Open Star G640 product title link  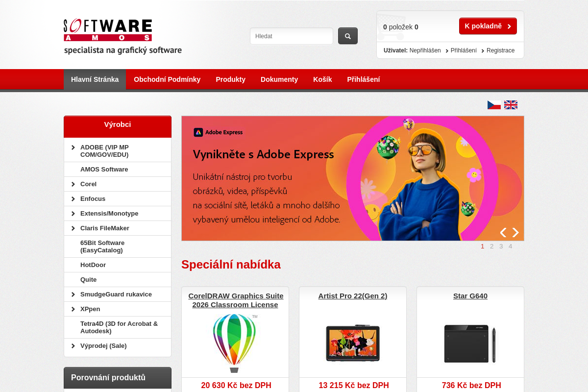click(470, 296)
